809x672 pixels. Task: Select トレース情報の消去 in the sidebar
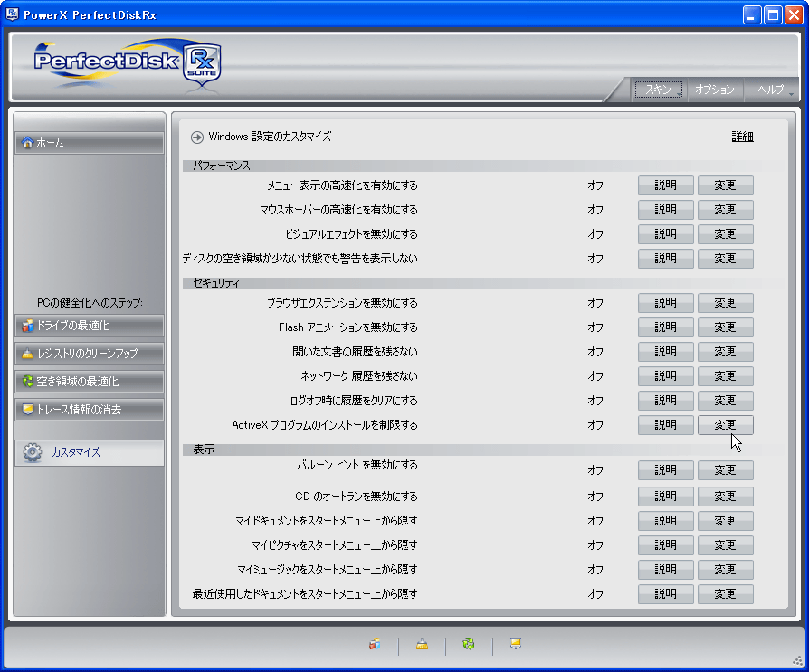tap(90, 410)
